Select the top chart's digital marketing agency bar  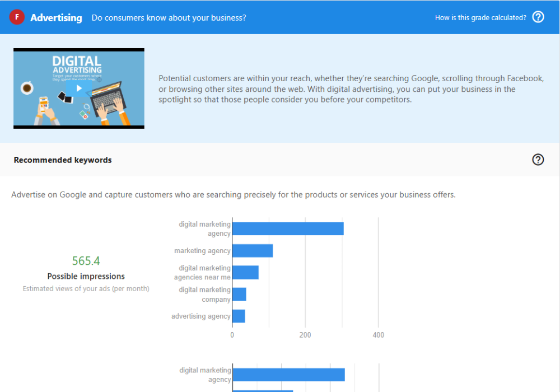[x=288, y=228]
